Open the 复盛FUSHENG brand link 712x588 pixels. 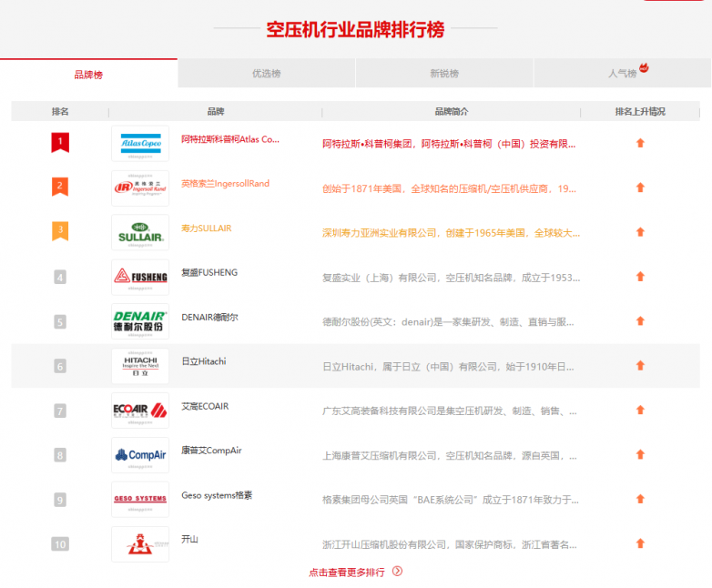[209, 272]
